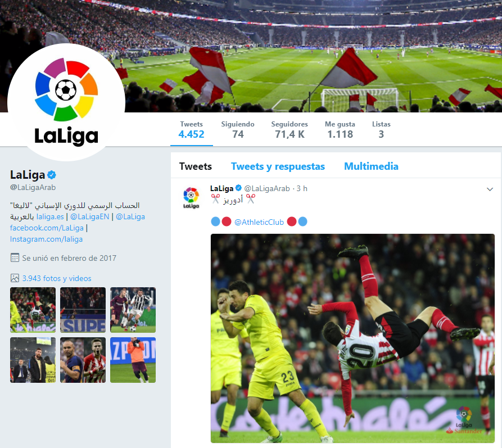Click the LaLiga profile avatar logo
The image size is (502, 448).
pyautogui.click(x=66, y=102)
